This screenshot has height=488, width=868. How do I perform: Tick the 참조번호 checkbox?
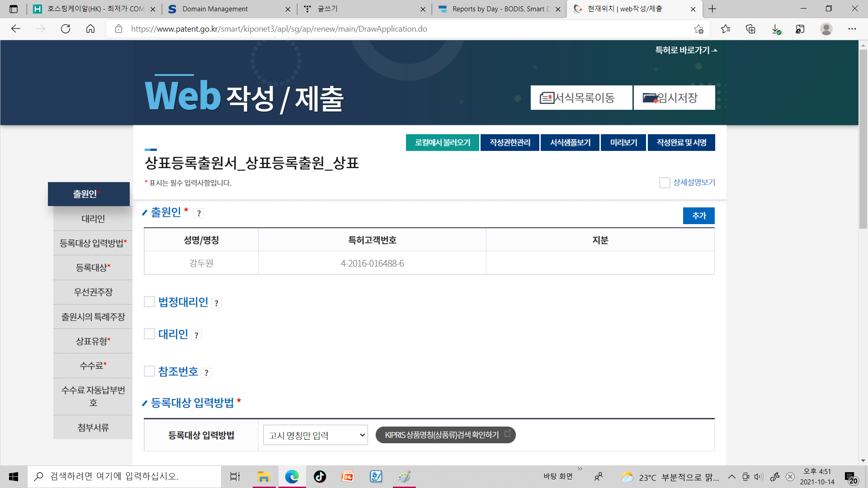coord(149,371)
